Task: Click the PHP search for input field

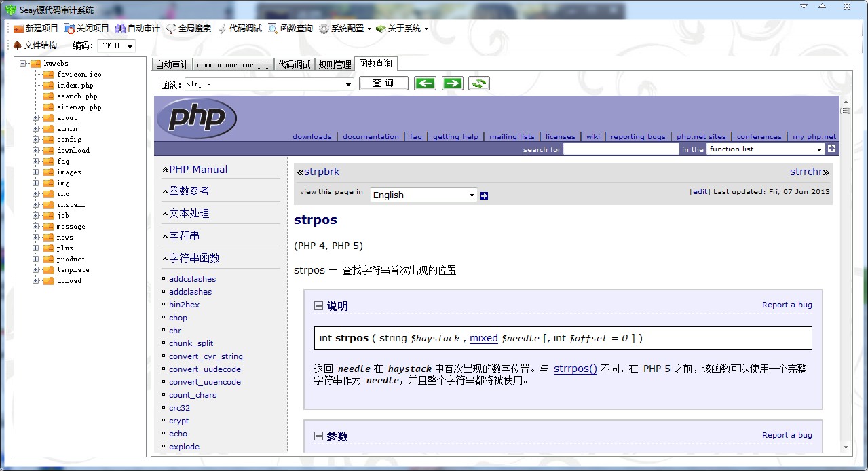Action: [x=621, y=149]
